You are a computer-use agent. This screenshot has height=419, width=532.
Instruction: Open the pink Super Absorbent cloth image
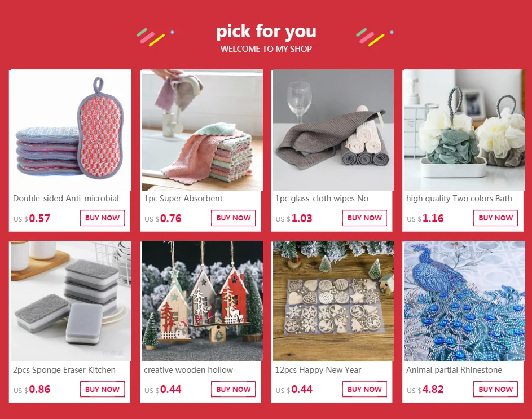201,130
